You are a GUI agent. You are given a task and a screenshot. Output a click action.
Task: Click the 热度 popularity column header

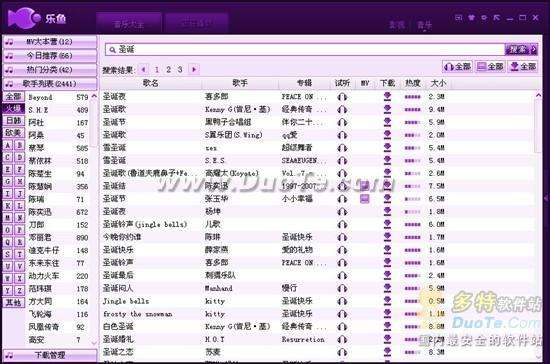412,83
